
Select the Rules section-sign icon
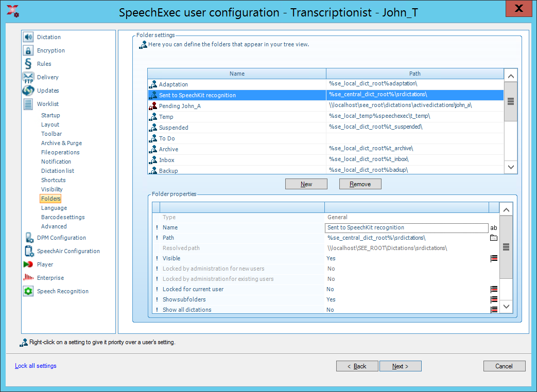click(x=28, y=64)
